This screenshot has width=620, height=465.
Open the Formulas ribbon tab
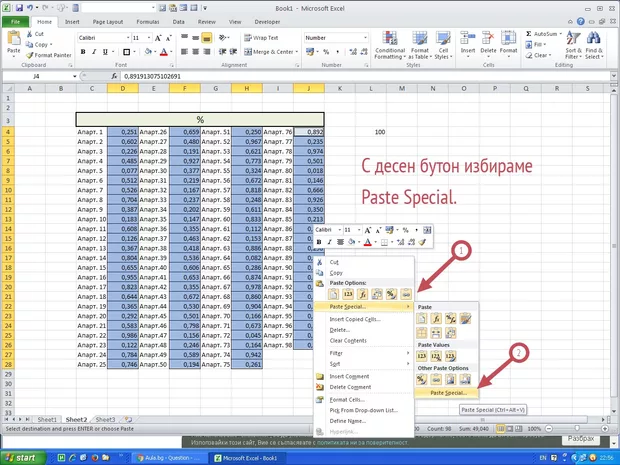[148, 22]
